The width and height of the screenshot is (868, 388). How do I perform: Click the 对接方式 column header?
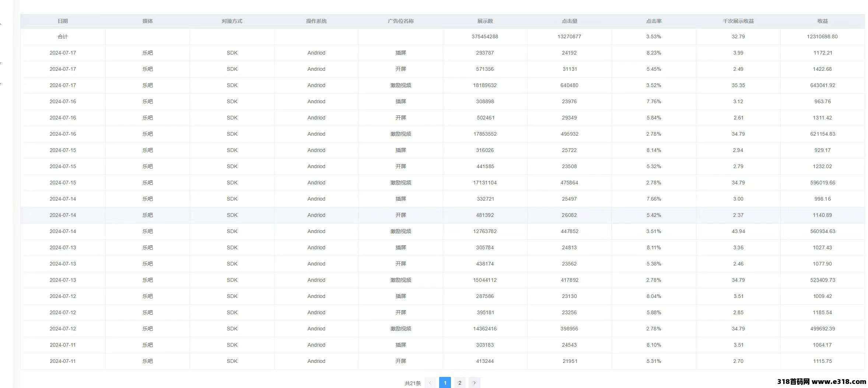pyautogui.click(x=232, y=21)
